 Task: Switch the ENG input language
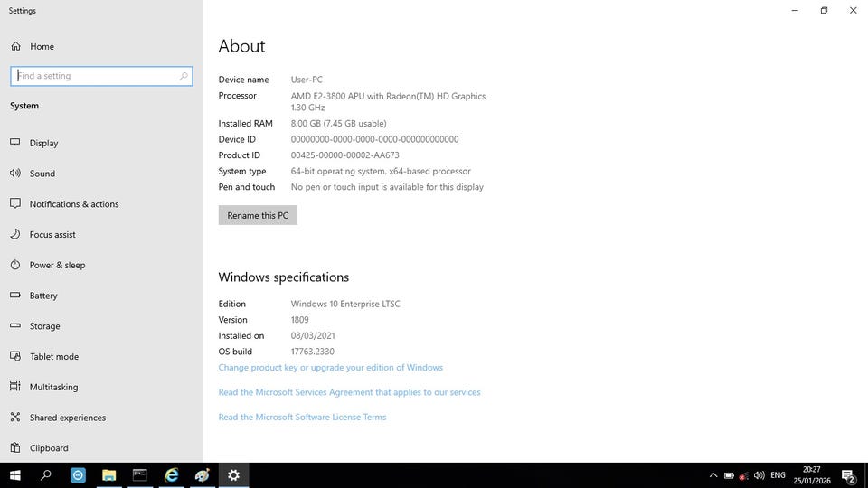coord(778,474)
